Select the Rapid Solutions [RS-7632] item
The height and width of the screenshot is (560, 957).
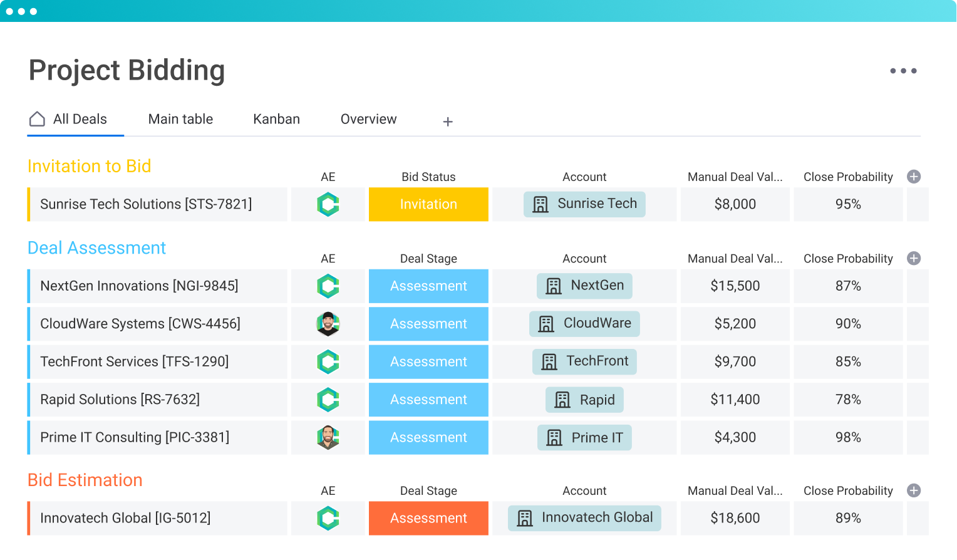[120, 400]
